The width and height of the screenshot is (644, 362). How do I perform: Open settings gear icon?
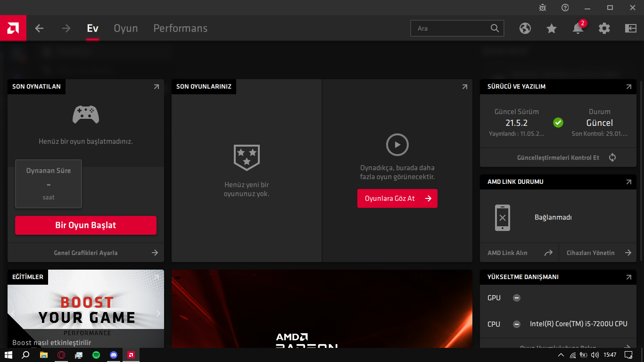pyautogui.click(x=604, y=28)
